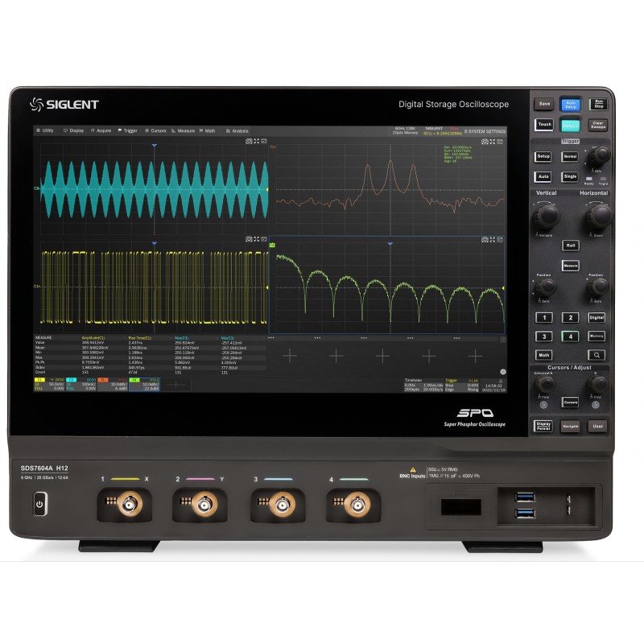Push the magnifier Search button on the panel

click(597, 355)
